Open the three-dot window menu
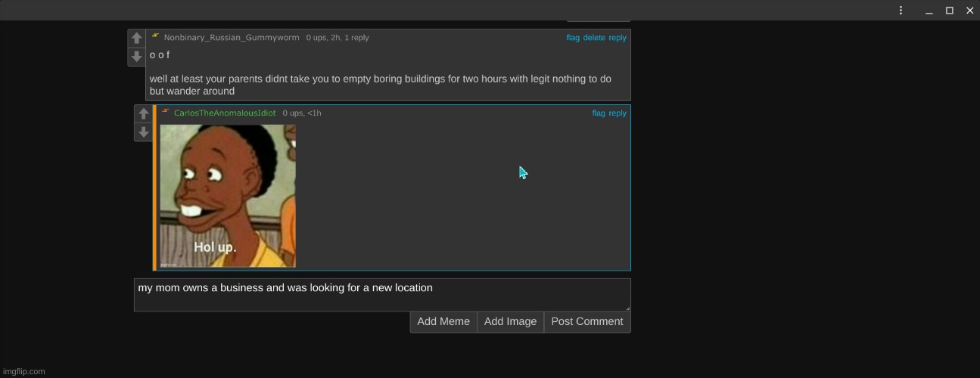The image size is (980, 378). 901,11
